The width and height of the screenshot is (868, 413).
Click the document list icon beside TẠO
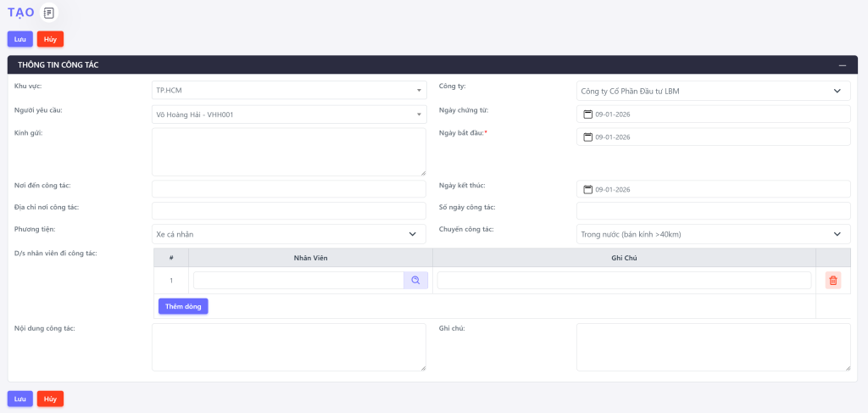click(x=49, y=13)
